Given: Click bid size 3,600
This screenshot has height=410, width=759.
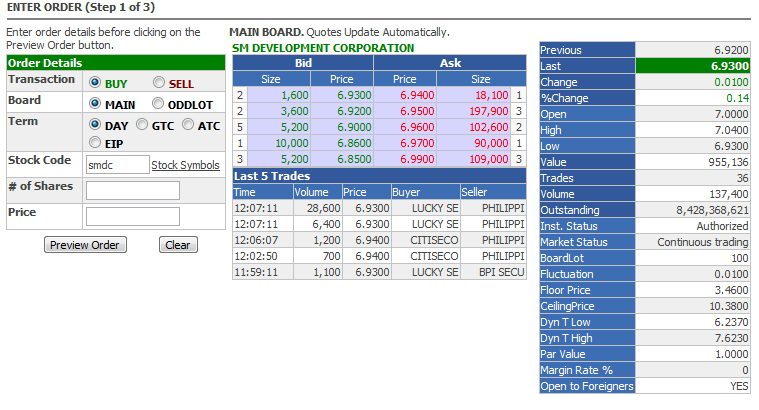Looking at the screenshot, I should 294,111.
